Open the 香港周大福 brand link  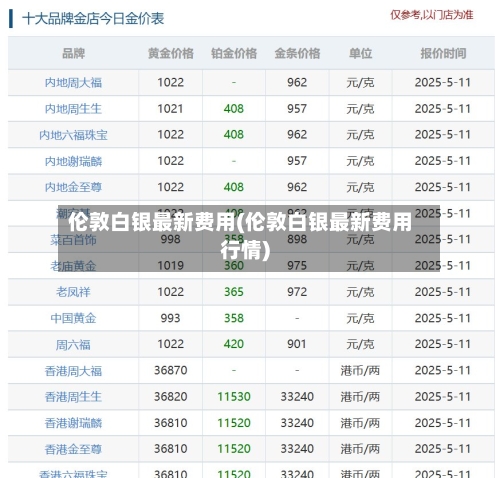73,371
